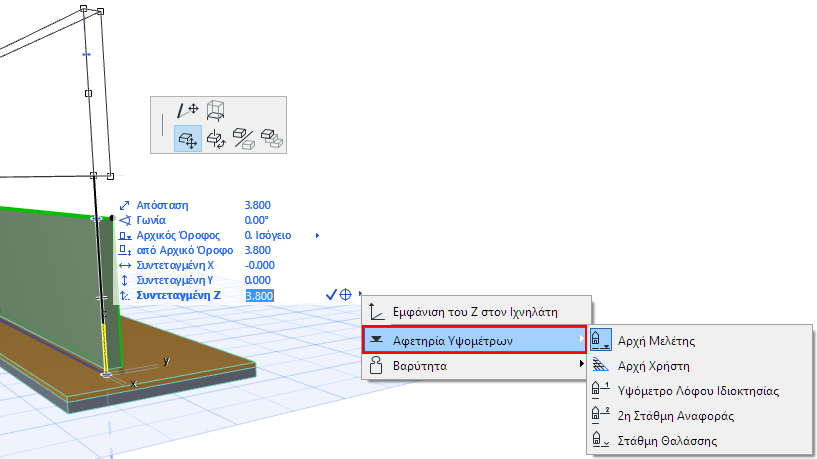Click the Βαρύτητα gravity icon
Viewport: 817px width, 459px height.
coord(376,366)
